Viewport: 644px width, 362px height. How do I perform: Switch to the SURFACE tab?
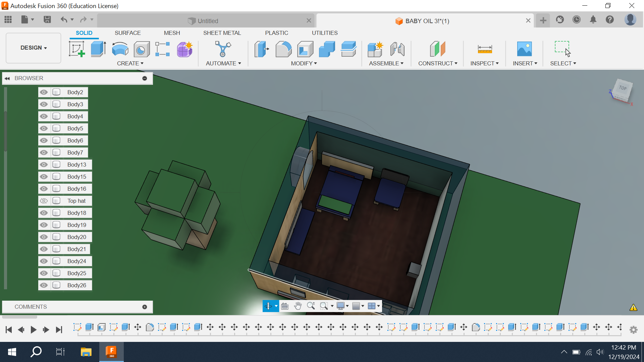click(x=128, y=33)
